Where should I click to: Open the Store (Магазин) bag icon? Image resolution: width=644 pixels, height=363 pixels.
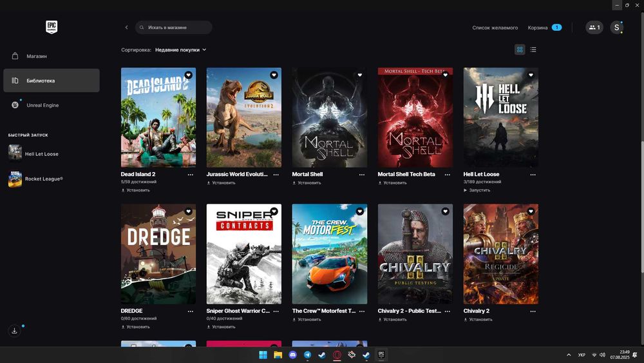[15, 56]
